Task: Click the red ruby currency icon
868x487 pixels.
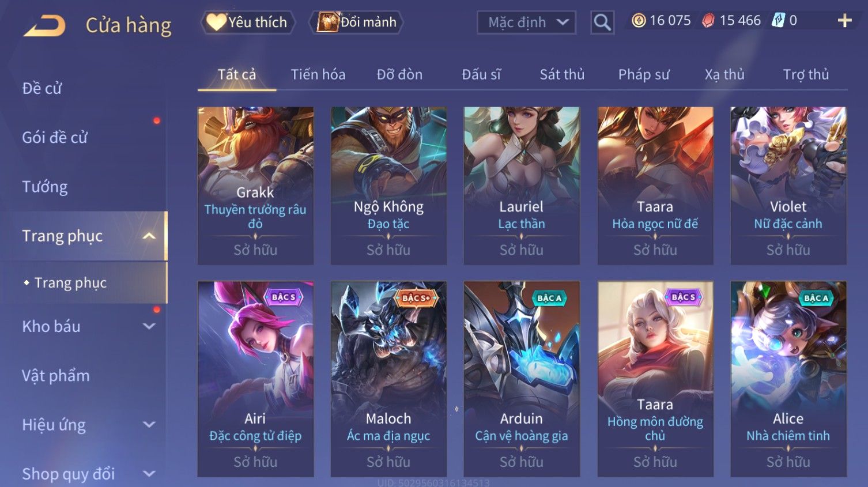Action: 708,21
